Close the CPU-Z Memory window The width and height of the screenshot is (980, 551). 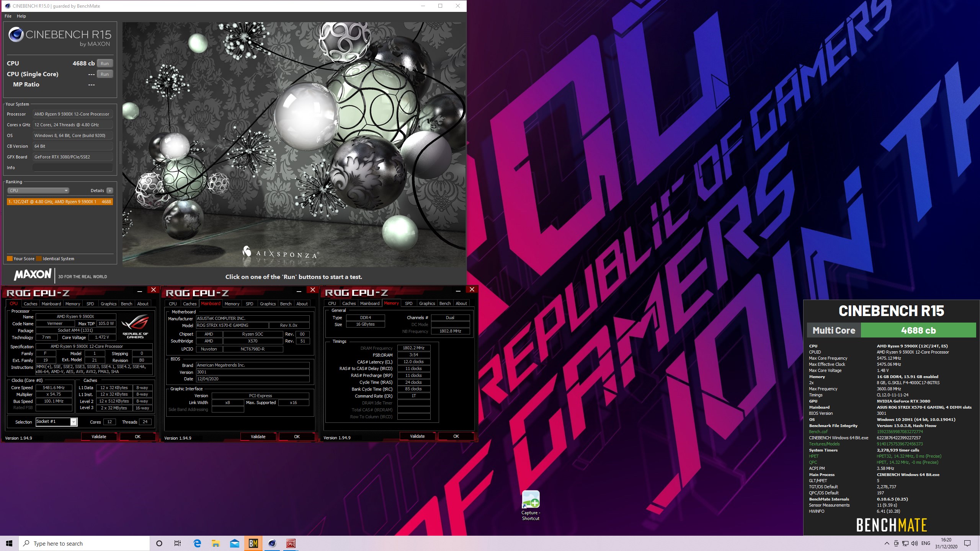pyautogui.click(x=472, y=290)
